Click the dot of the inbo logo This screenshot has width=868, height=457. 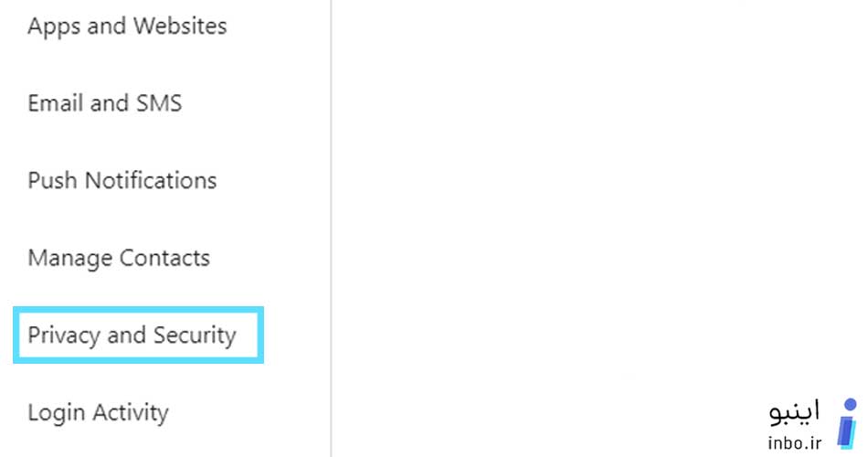click(851, 404)
